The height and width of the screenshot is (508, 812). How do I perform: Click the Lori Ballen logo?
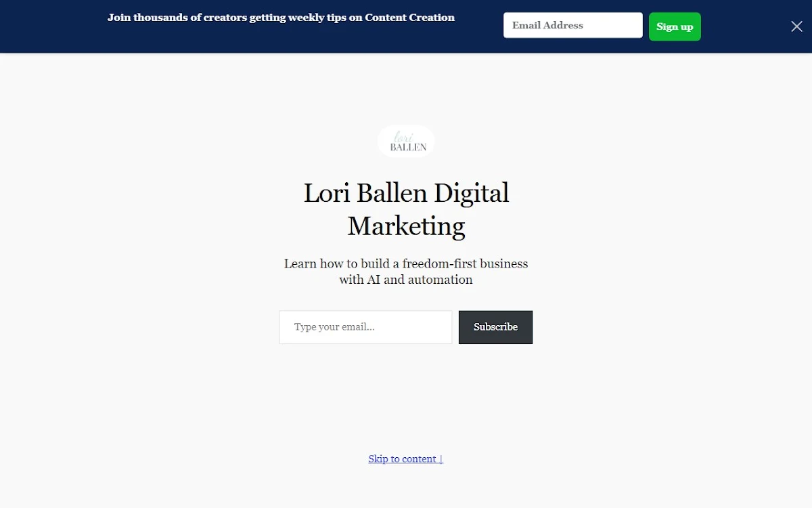point(406,141)
